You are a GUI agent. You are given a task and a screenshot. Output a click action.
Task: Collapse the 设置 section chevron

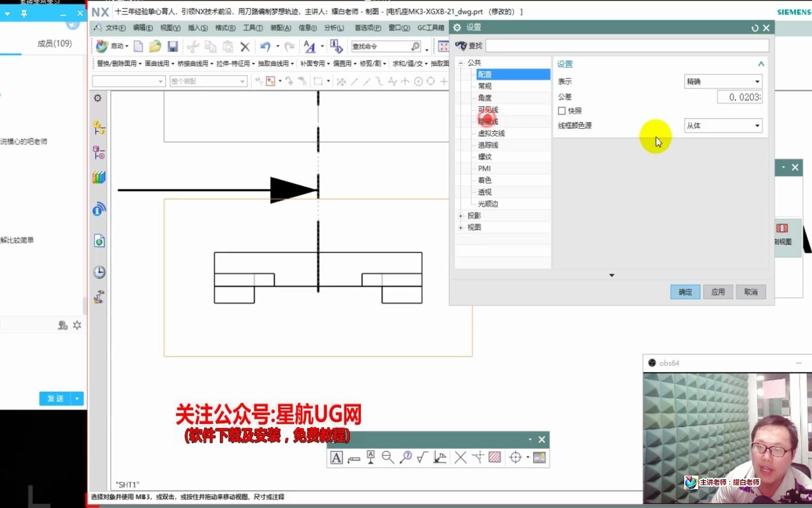(761, 64)
